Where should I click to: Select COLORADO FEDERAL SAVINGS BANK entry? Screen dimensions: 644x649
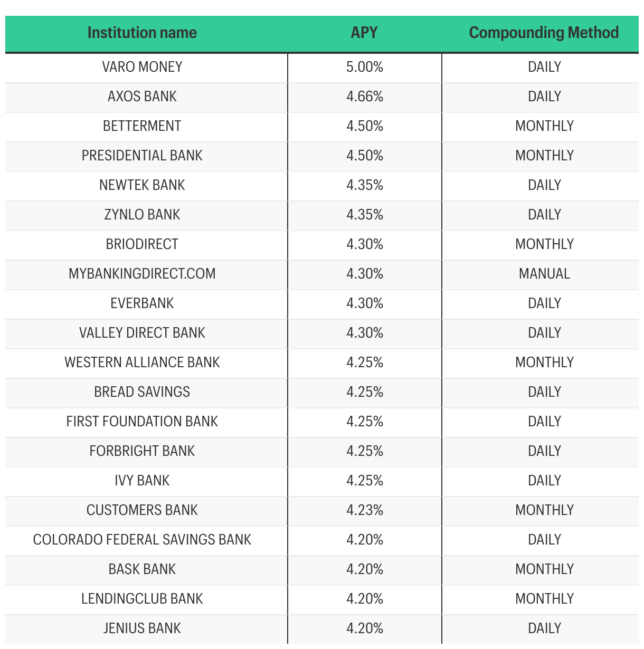142,540
